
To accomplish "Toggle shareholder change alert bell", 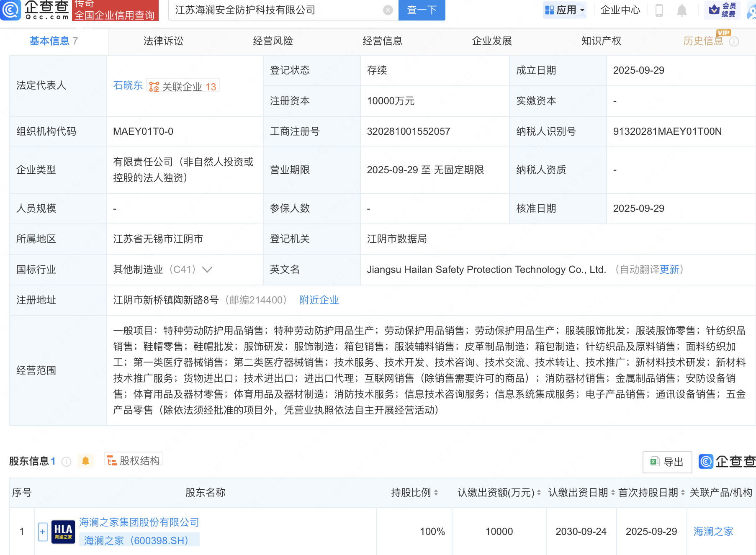I will (x=85, y=461).
